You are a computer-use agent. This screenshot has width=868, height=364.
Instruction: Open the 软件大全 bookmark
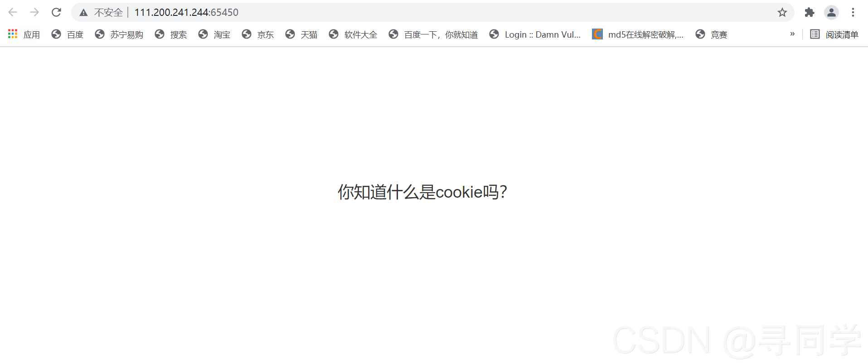(x=353, y=34)
